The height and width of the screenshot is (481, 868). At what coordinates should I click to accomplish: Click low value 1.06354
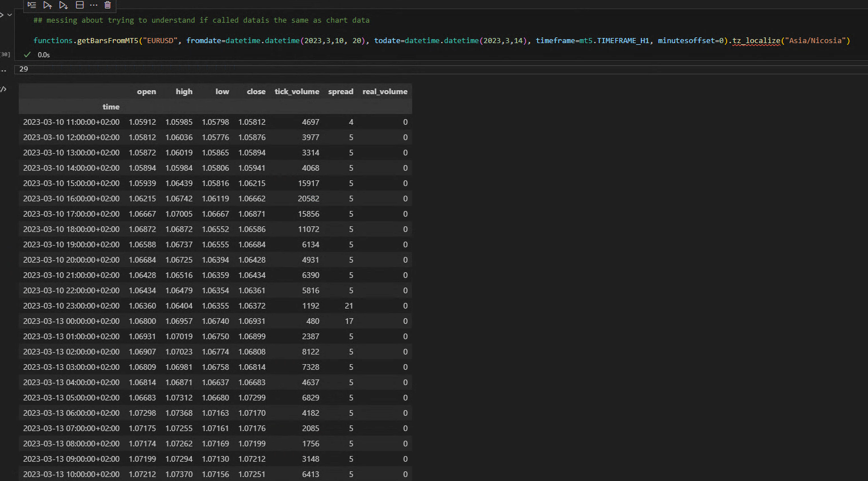pyautogui.click(x=216, y=290)
